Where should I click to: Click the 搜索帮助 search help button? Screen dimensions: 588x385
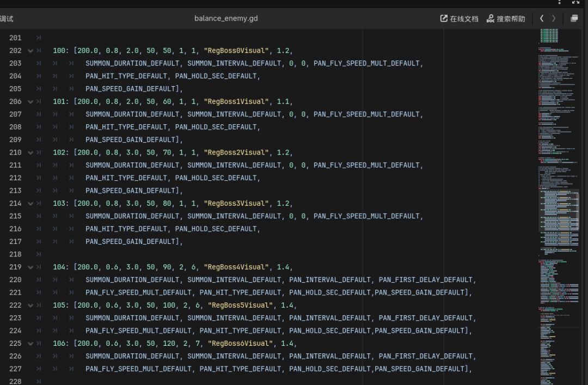click(505, 19)
